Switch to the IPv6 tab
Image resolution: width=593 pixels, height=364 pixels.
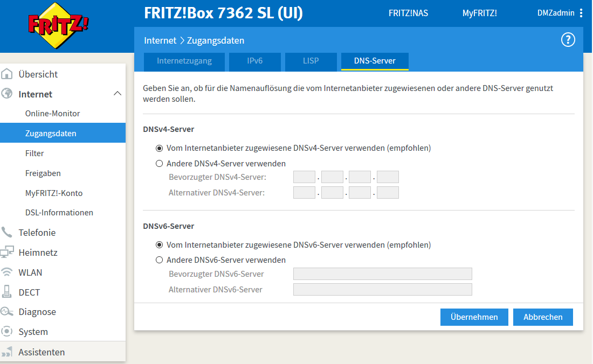[x=254, y=61]
